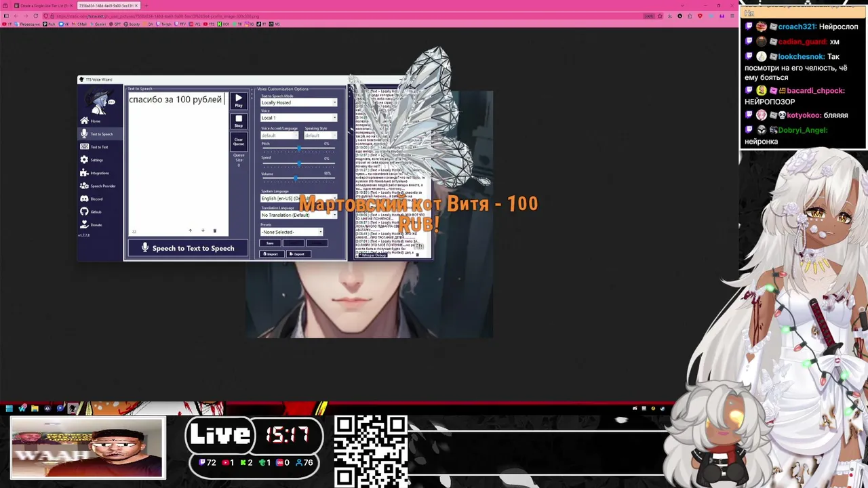Open Spoken Language dropdown
Image resolution: width=868 pixels, height=488 pixels.
[x=298, y=199]
